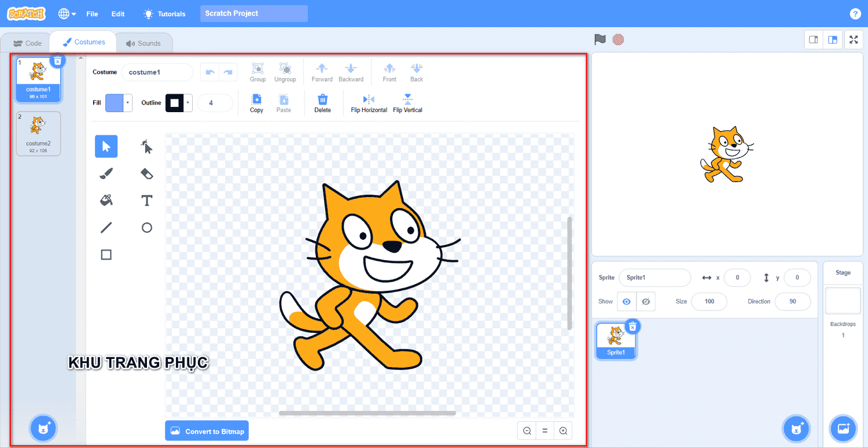
Task: Choose the Text tool
Action: pos(147,201)
